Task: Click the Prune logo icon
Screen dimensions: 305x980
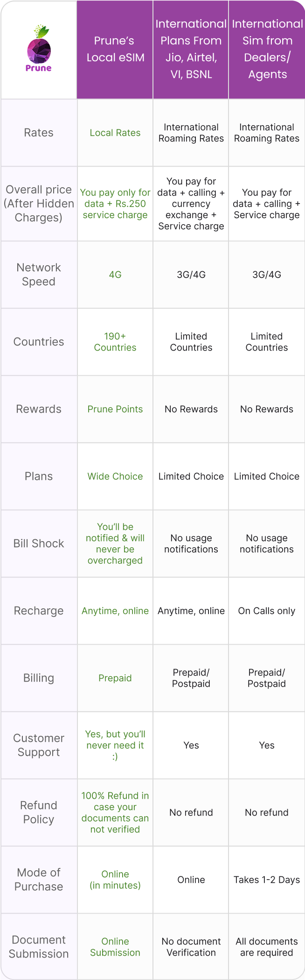Action: pyautogui.click(x=39, y=49)
